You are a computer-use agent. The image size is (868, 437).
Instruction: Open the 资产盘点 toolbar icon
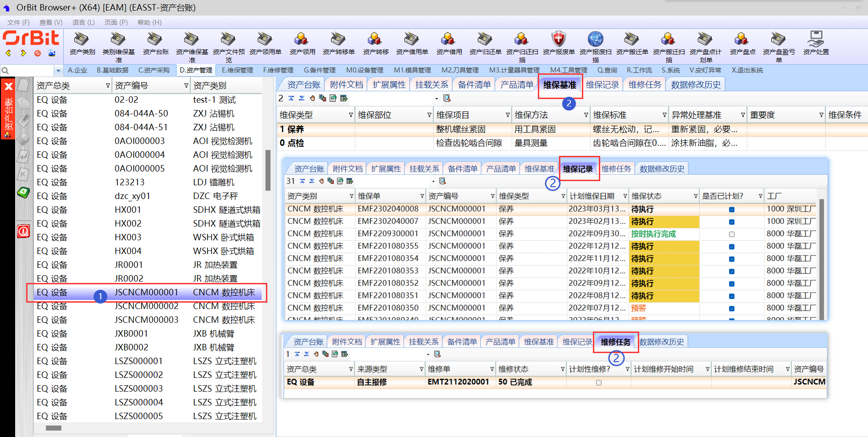point(742,40)
